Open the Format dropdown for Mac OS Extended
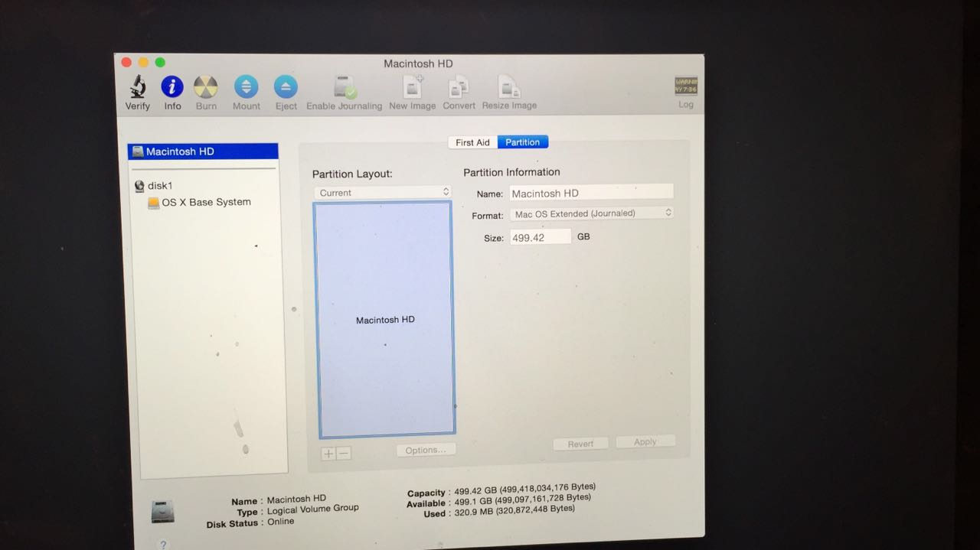This screenshot has width=980, height=550. [x=591, y=213]
